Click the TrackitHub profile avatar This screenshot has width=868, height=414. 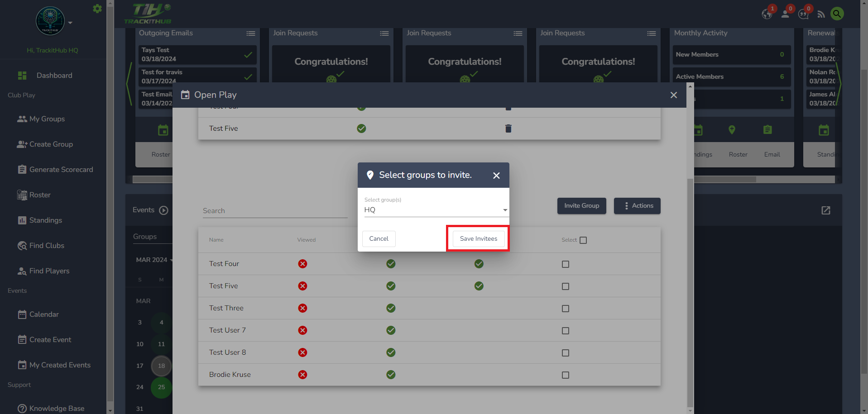tap(50, 21)
